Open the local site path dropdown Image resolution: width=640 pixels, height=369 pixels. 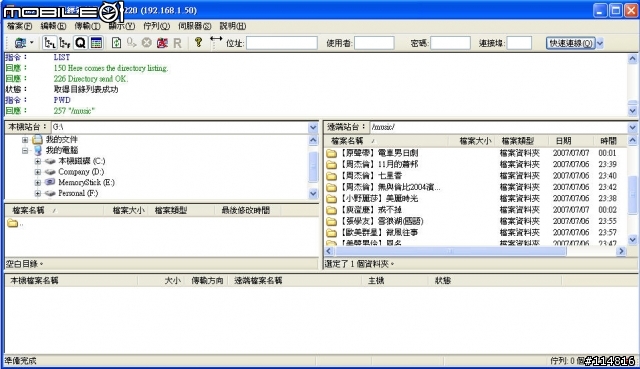[313, 127]
